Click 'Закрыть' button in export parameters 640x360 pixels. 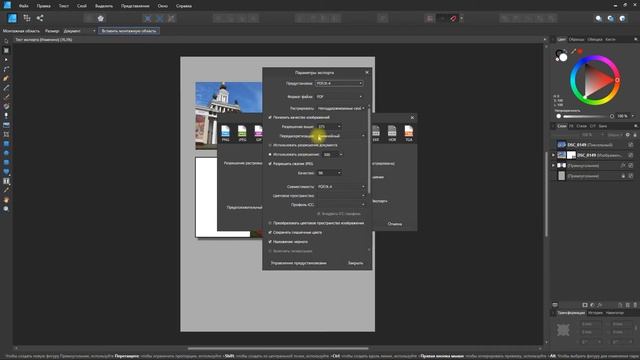(356, 263)
